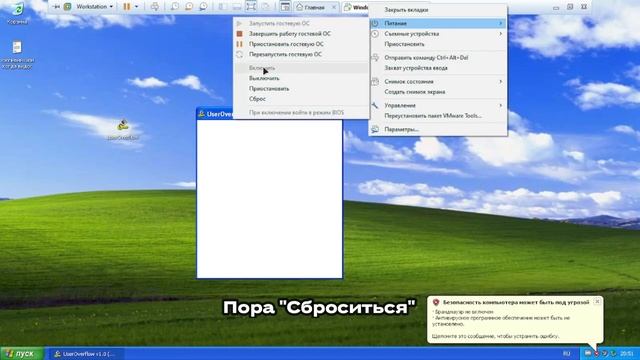Expand the Съемные устройства submenu arrow
640x360 pixels.
(x=500, y=33)
